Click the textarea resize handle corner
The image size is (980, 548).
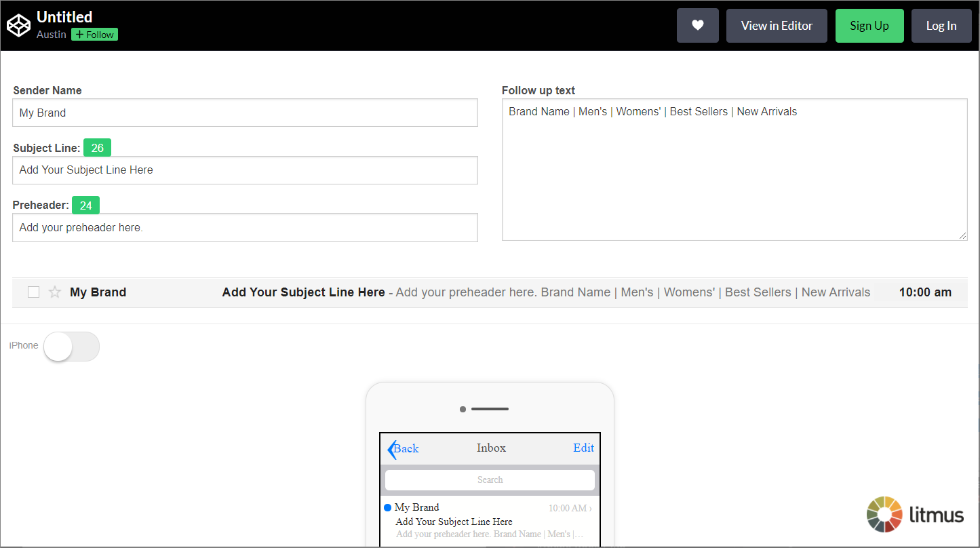tap(962, 235)
